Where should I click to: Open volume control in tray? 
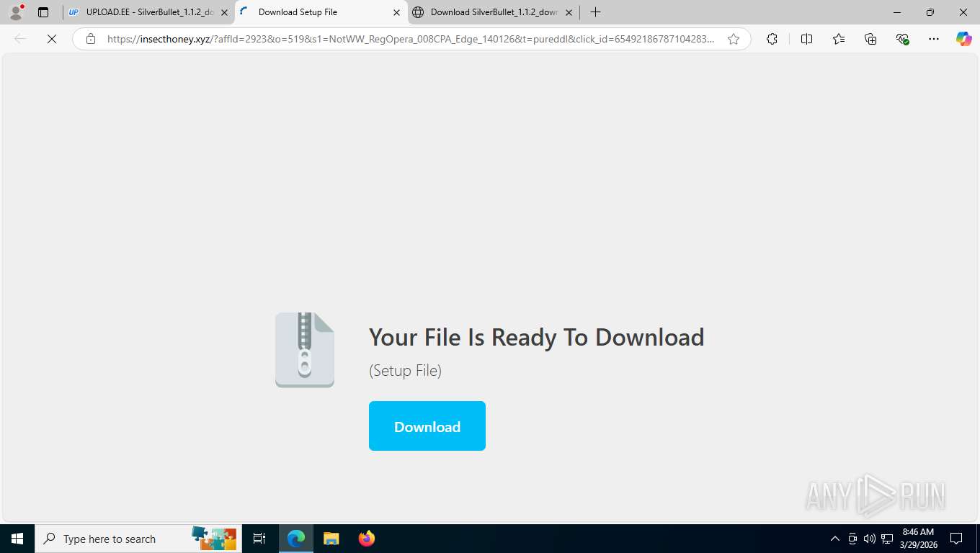[x=869, y=539]
